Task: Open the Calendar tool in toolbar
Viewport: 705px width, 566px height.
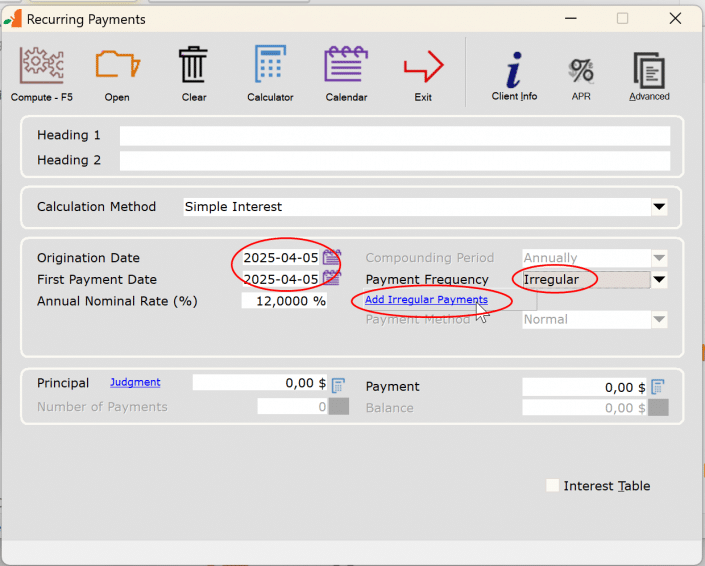Action: pos(346,66)
